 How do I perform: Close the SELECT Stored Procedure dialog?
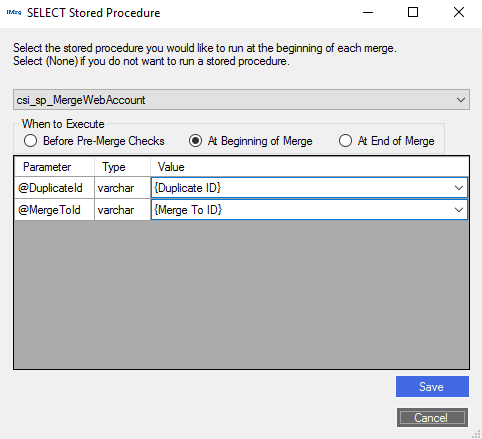coord(459,12)
